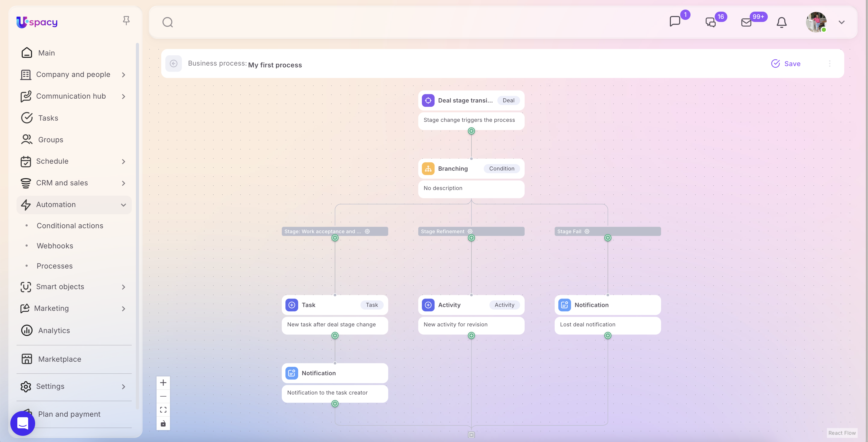Click the search magnifier icon
The image size is (868, 442).
(167, 22)
